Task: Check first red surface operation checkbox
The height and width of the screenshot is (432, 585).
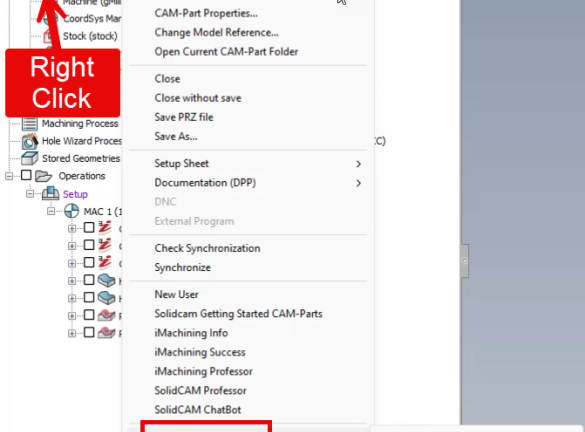Action: [89, 315]
